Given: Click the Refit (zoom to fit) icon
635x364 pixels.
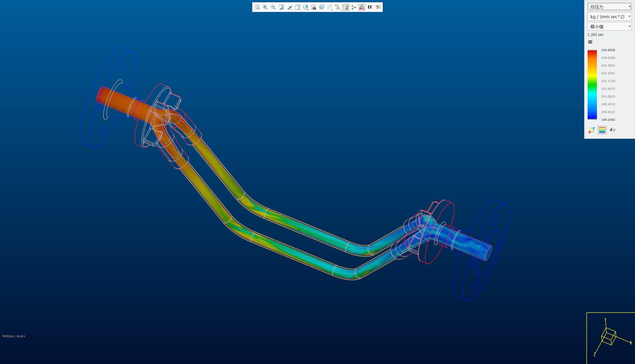Looking at the screenshot, I should [x=257, y=7].
